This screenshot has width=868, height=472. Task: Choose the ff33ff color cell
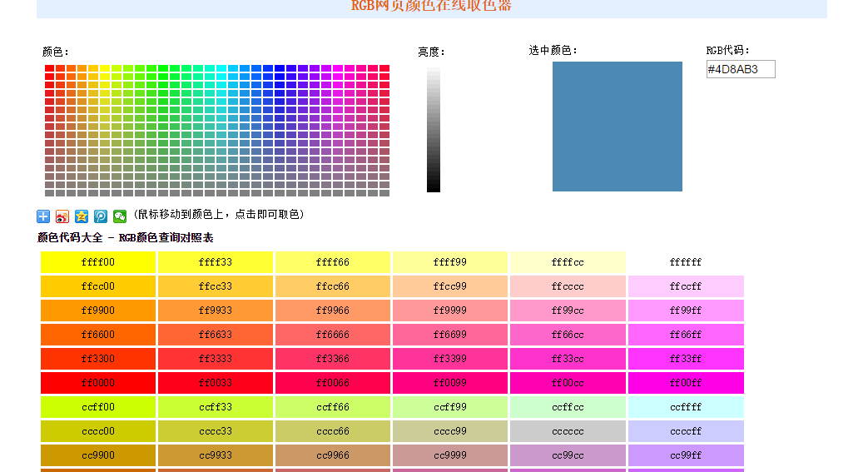point(686,359)
